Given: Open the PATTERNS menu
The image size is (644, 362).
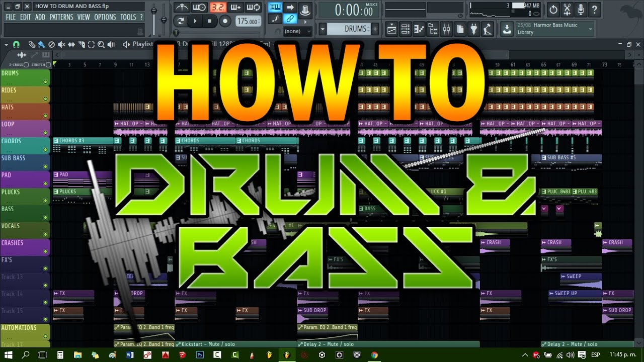Looking at the screenshot, I should point(61,17).
